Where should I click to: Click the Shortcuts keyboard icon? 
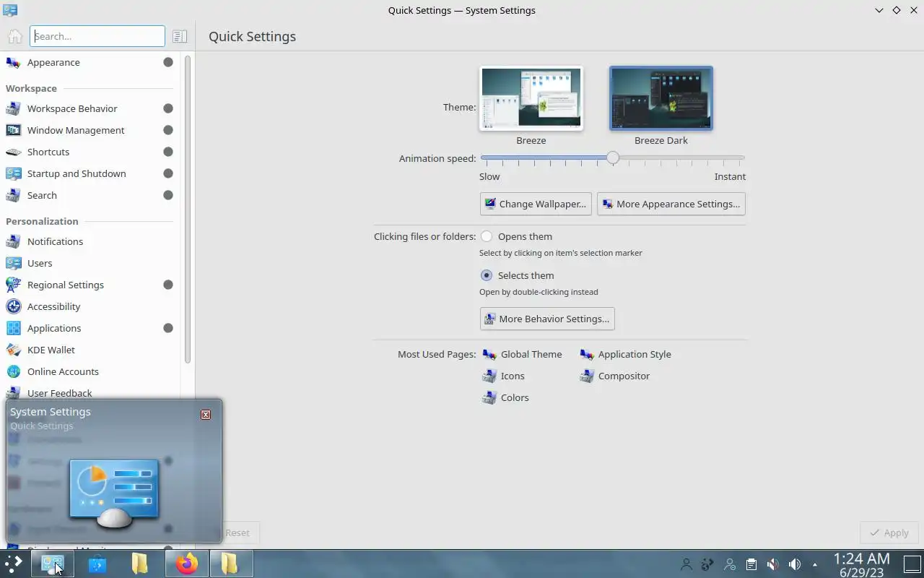point(13,152)
